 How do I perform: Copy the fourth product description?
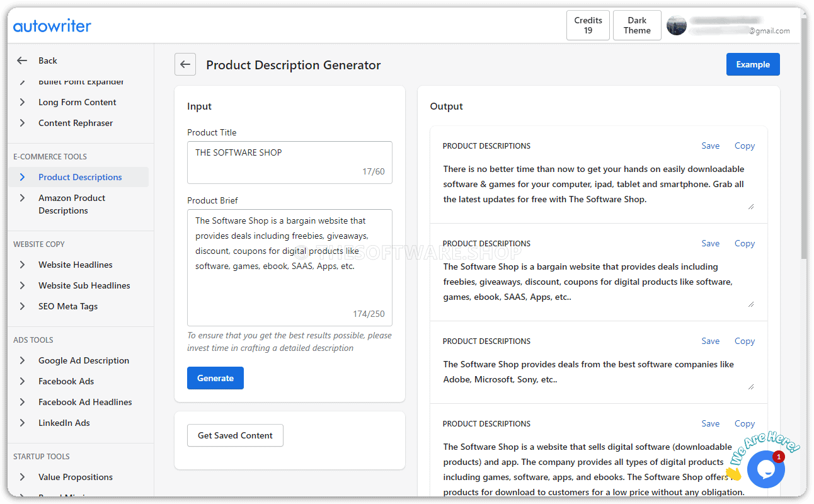(745, 423)
